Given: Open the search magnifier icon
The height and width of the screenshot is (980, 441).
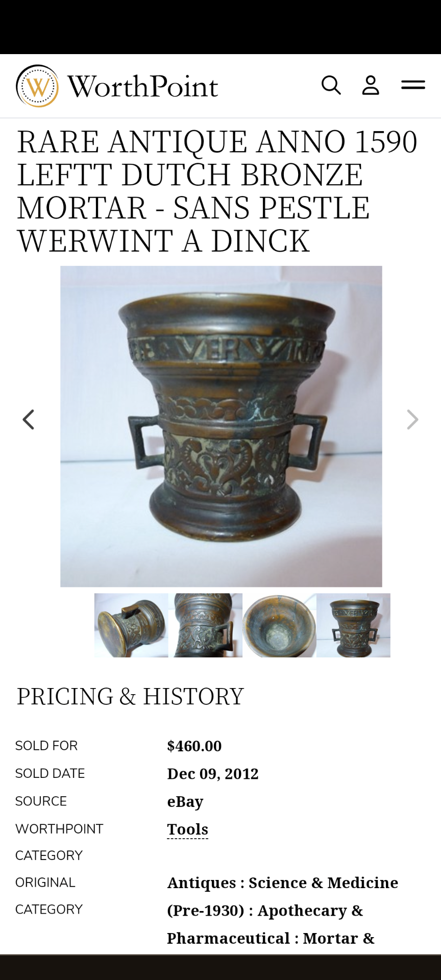Looking at the screenshot, I should [x=331, y=85].
